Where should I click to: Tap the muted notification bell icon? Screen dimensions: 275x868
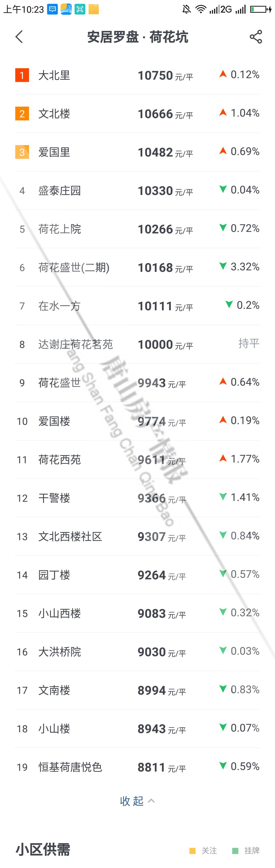click(x=186, y=9)
